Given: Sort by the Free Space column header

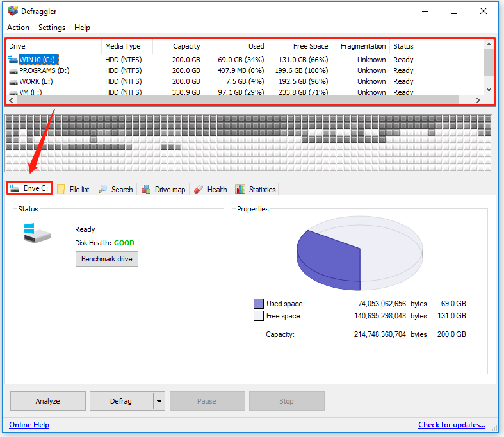Looking at the screenshot, I should (x=300, y=46).
